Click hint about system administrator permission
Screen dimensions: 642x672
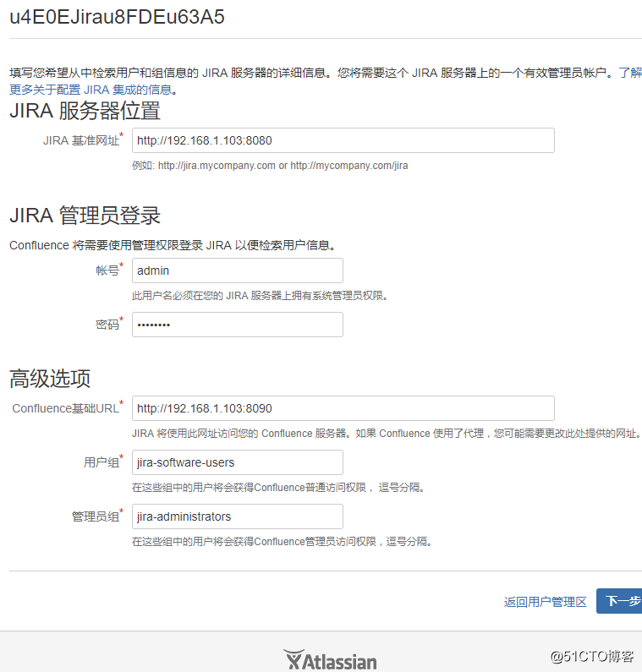click(260, 296)
